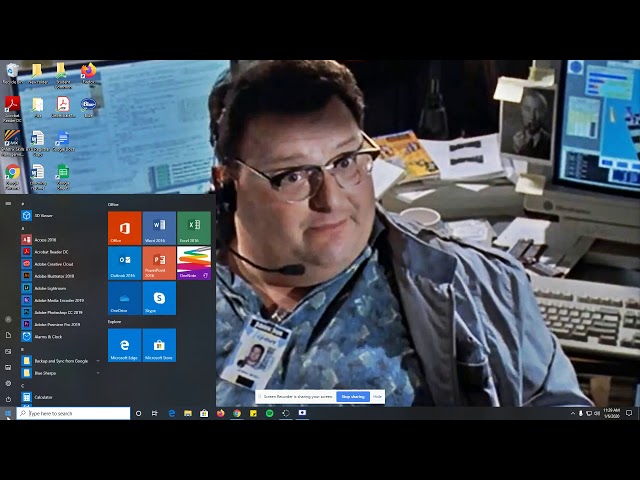Open Adobe Media Encoder 2019

point(60,300)
